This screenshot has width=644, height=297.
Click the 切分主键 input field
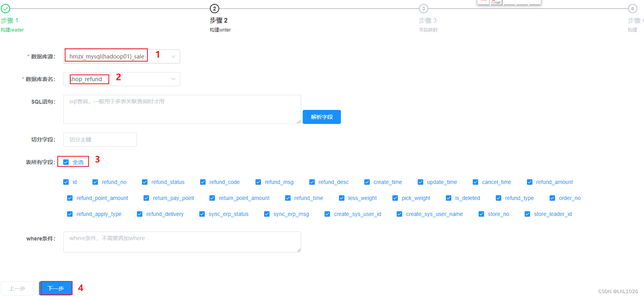[x=100, y=140]
